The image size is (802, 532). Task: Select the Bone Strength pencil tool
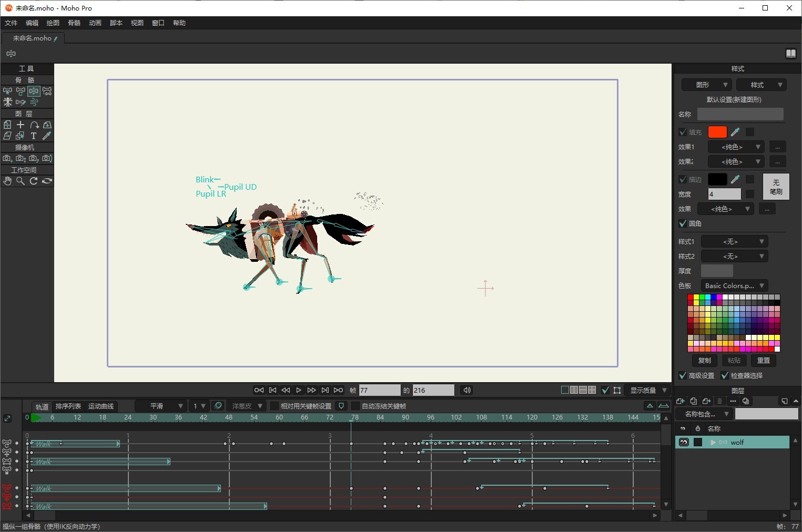[x=21, y=102]
